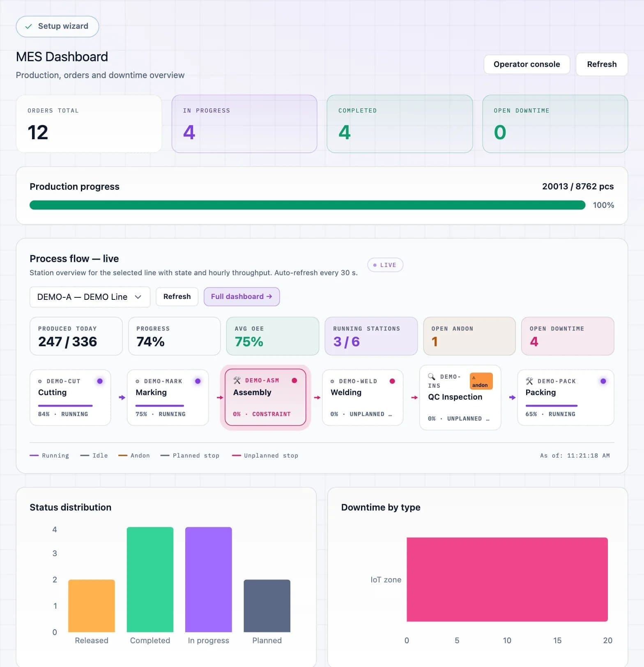The image size is (644, 667).
Task: Click the arrow between Welding and QC Inspection
Action: coord(414,398)
